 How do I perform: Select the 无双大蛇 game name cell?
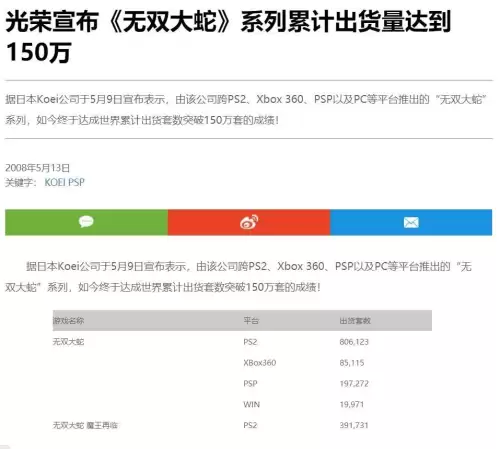pos(68,342)
